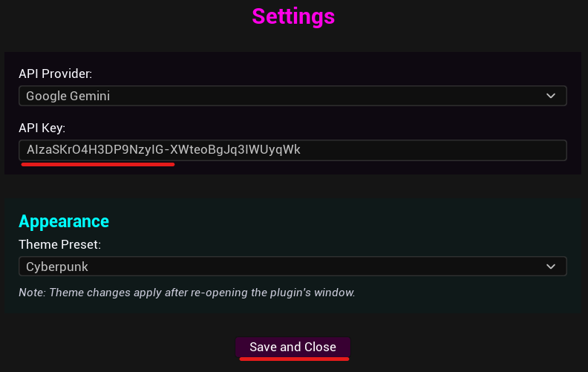Click the Cyberpunk theme preset value
The height and width of the screenshot is (372, 588).
coord(56,266)
